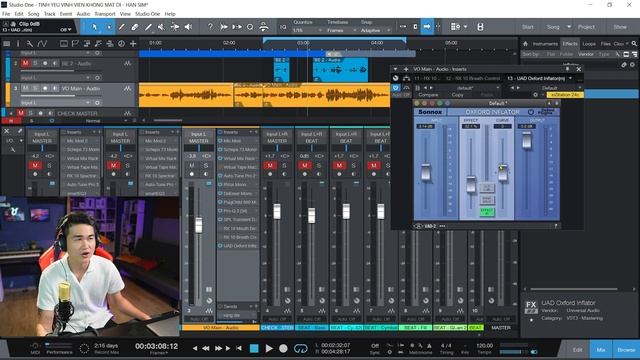
Task: Click the Compare button in plugin header
Action: click(428, 95)
